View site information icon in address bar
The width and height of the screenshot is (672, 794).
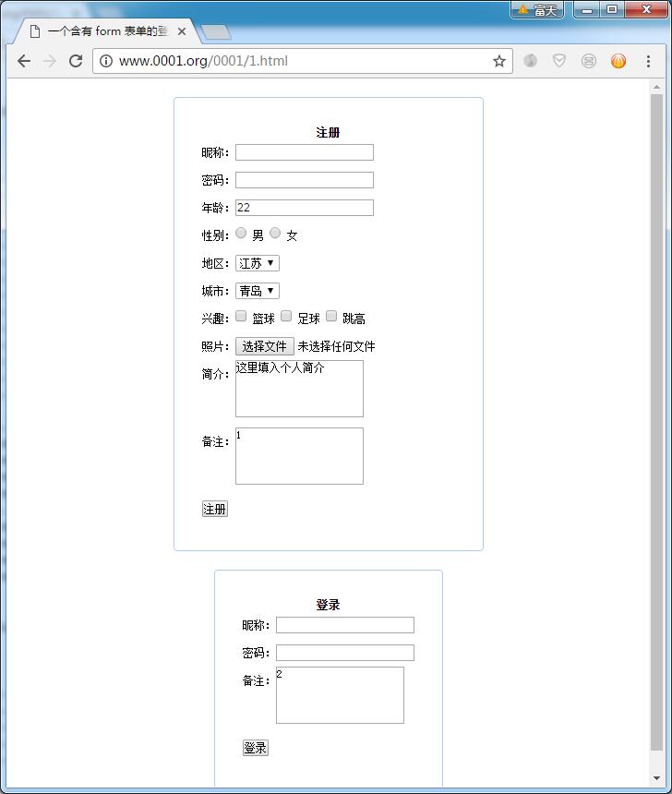pyautogui.click(x=106, y=61)
